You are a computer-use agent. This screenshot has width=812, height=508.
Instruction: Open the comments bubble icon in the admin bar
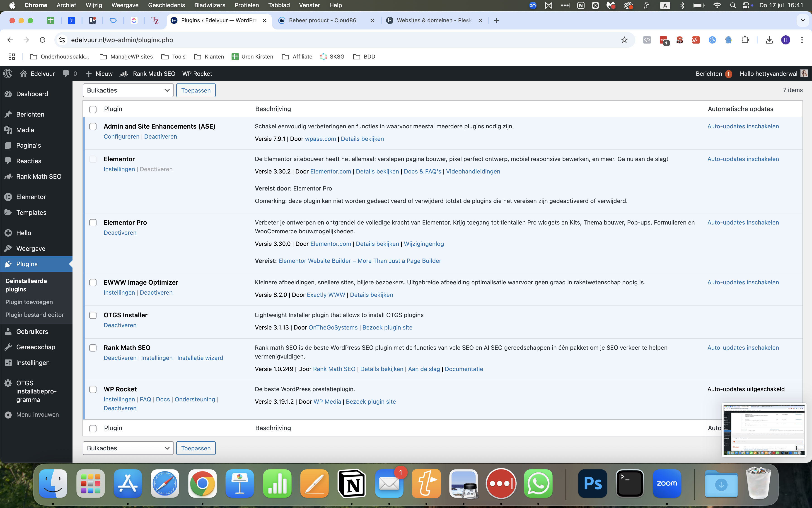[x=66, y=73]
